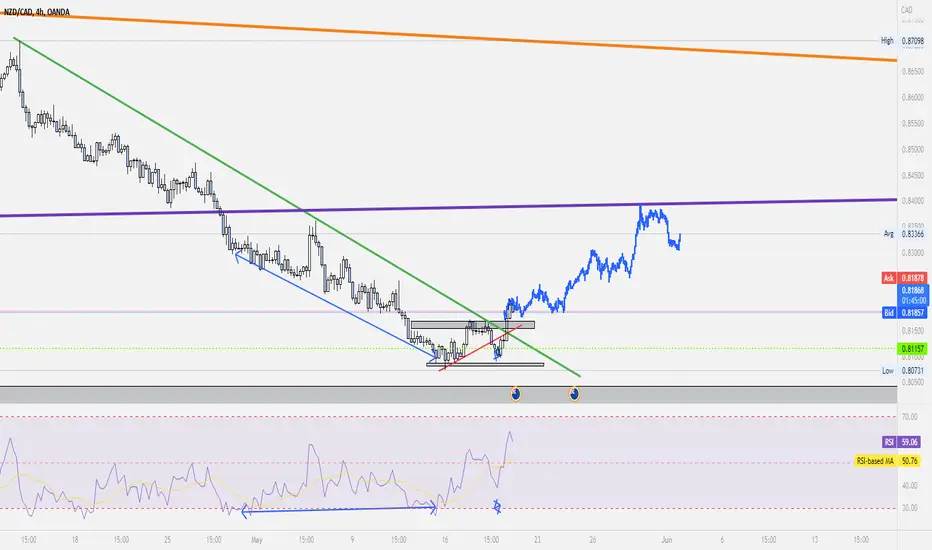Click the 13 date label on time axis
Screen dimensions: 932x550
pos(815,540)
